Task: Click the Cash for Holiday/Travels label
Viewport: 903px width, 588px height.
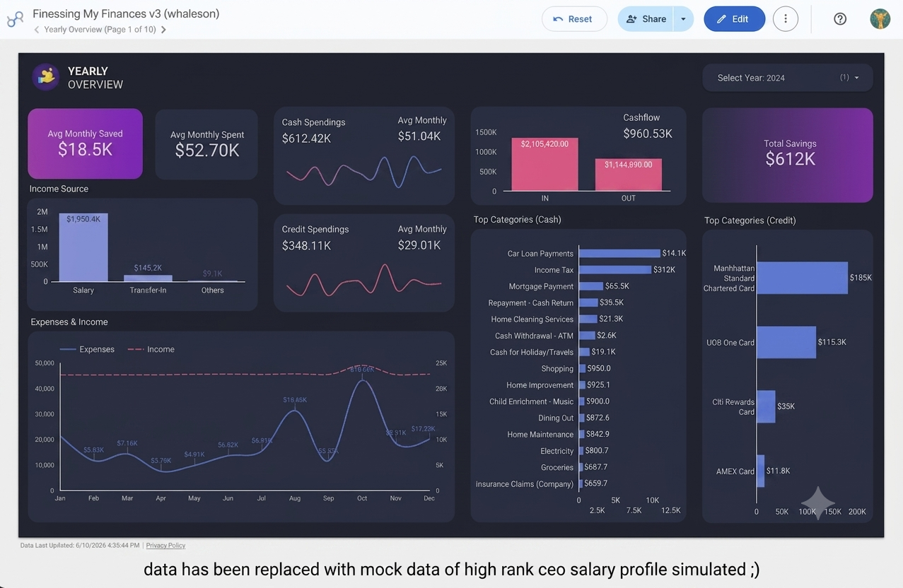Action: (532, 352)
